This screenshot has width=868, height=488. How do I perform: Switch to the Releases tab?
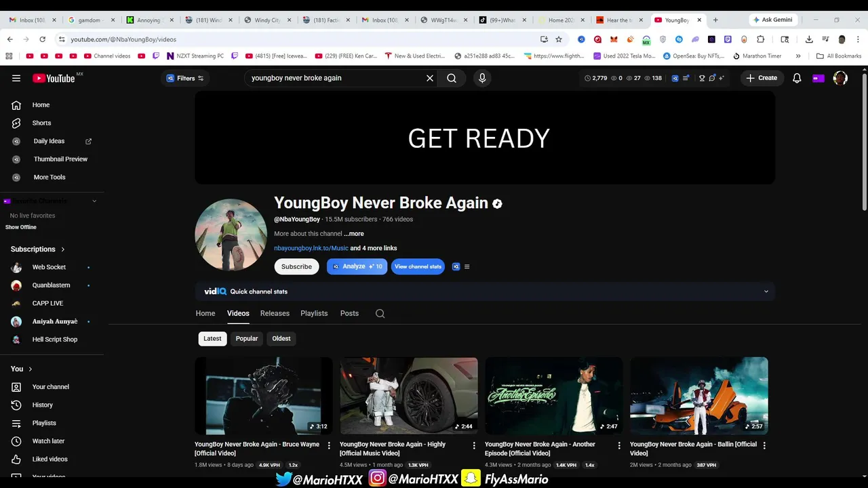pyautogui.click(x=275, y=313)
